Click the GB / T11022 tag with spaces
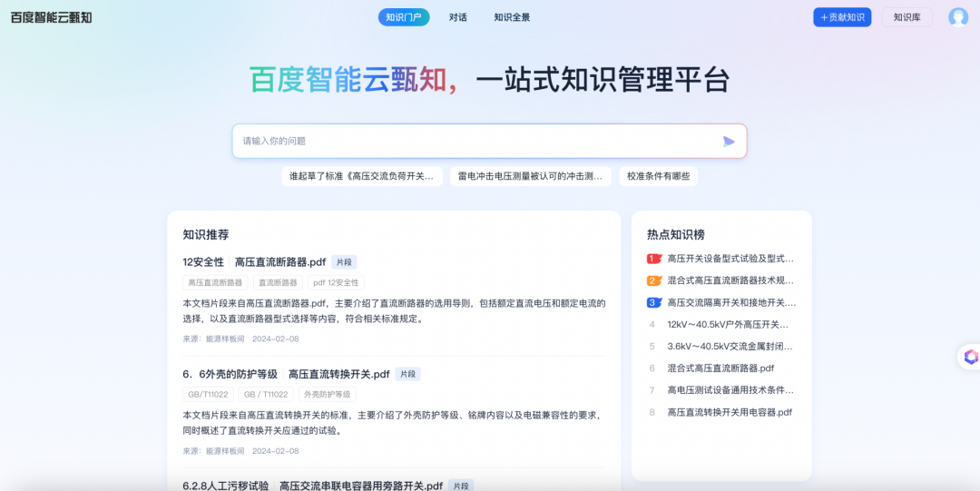980x491 pixels. 266,394
